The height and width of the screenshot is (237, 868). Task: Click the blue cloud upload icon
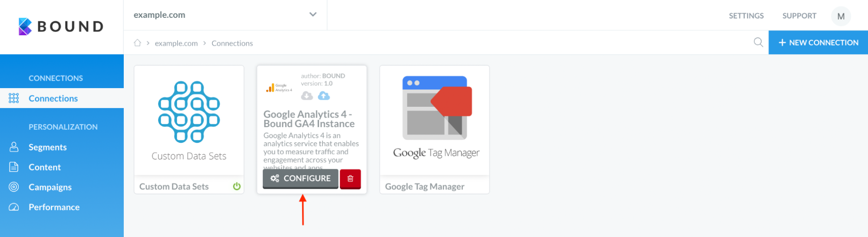[x=324, y=95]
